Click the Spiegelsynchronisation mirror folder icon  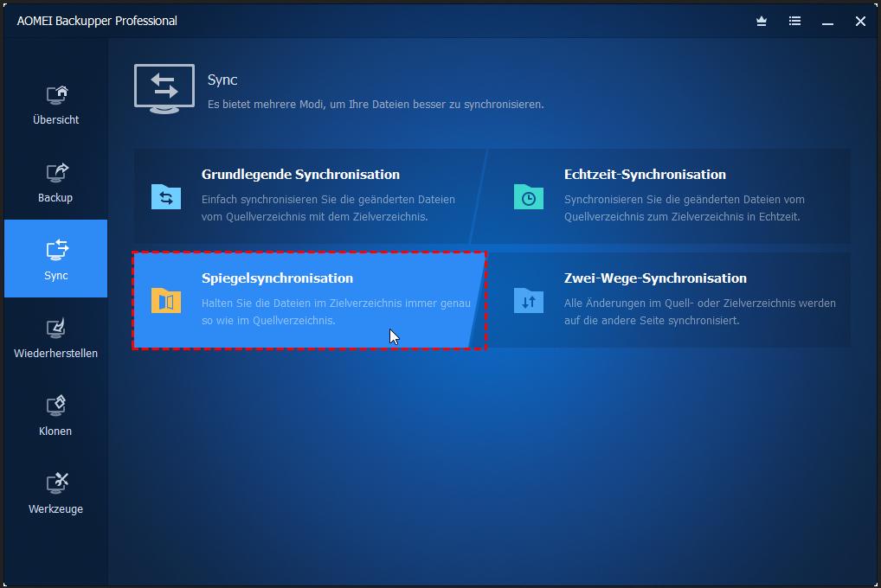pos(166,300)
